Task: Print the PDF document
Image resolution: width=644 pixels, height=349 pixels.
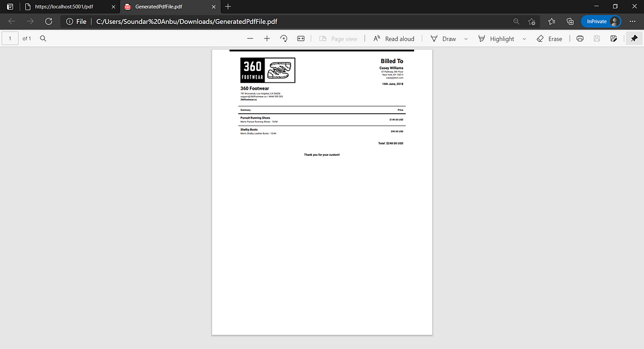Action: point(580,39)
